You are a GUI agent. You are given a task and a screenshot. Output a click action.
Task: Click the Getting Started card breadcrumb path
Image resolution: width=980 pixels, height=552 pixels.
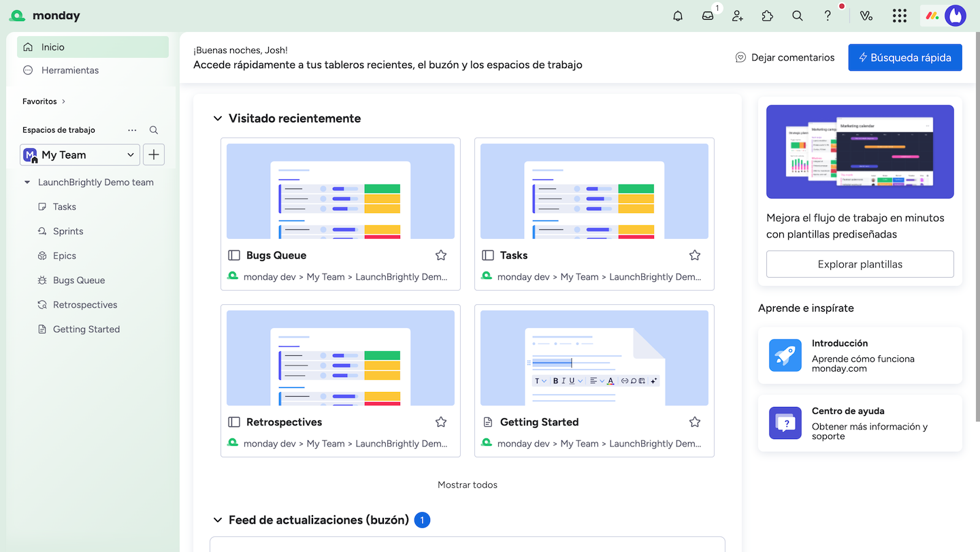click(600, 444)
